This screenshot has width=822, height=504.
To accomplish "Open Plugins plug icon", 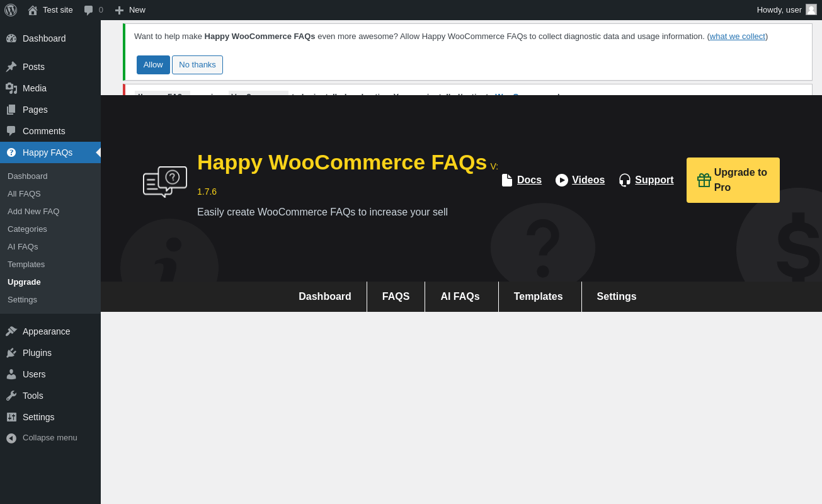I will 11,353.
